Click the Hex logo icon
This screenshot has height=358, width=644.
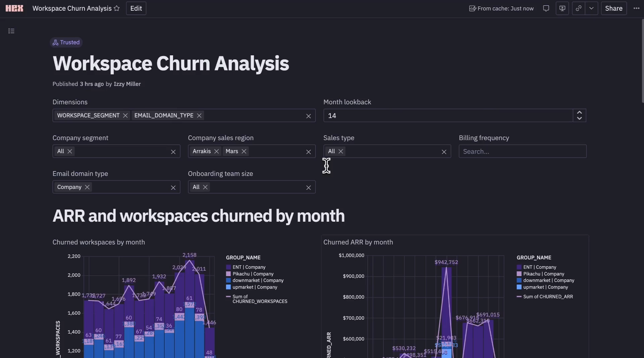[14, 8]
